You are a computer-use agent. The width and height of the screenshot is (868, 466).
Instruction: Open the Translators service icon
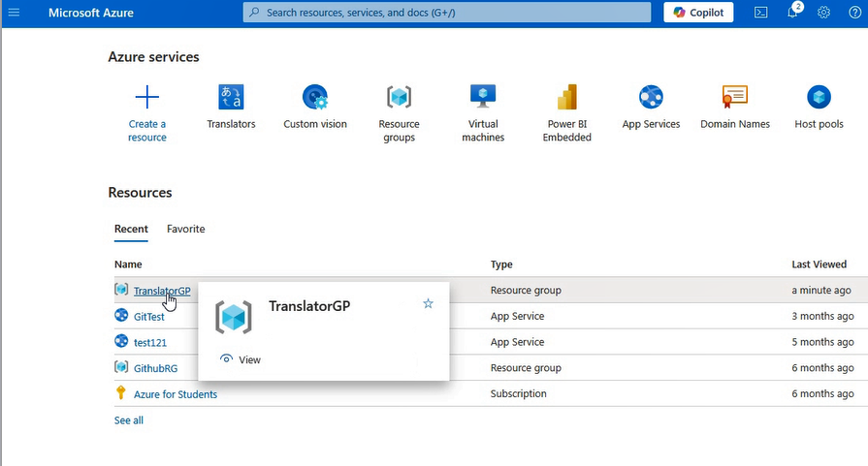pos(232,97)
